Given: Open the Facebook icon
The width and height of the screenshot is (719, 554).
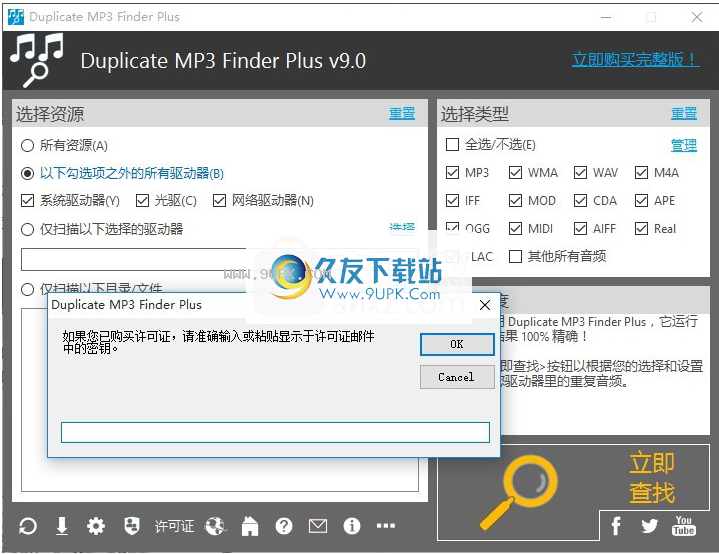Looking at the screenshot, I should tap(616, 526).
